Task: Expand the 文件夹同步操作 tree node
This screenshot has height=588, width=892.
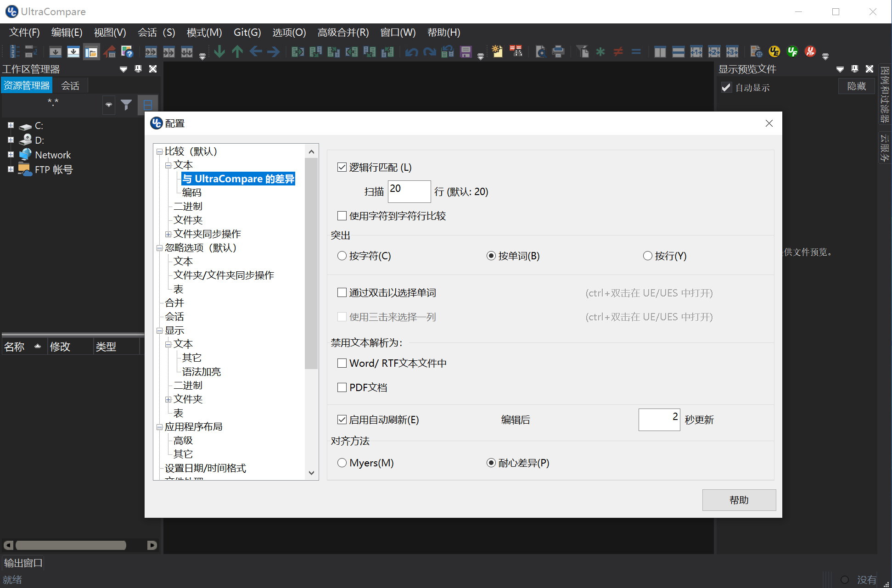Action: 168,234
